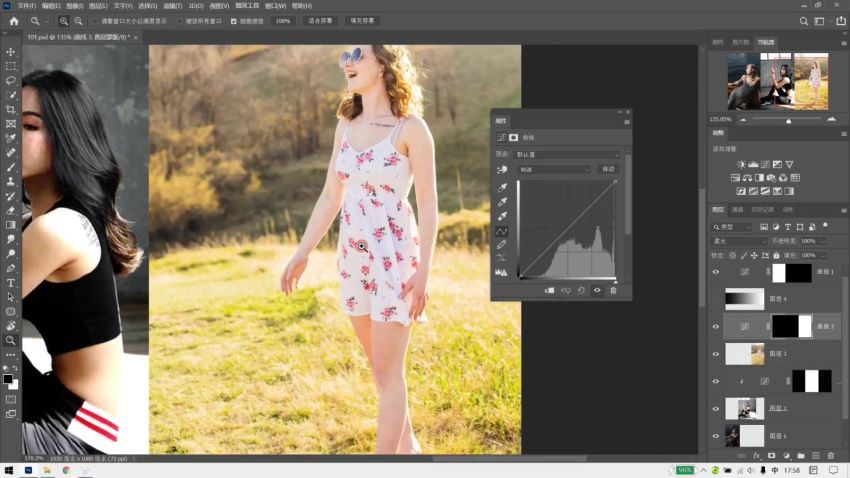This screenshot has height=478, width=850.
Task: Open the 3D menu
Action: [196, 5]
